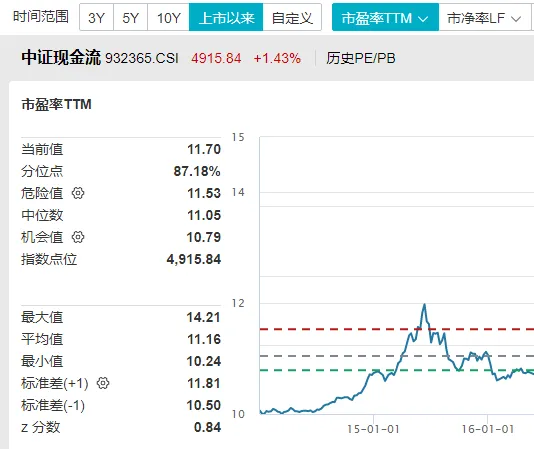Open settings gear next to 标准差(+1)

103,383
